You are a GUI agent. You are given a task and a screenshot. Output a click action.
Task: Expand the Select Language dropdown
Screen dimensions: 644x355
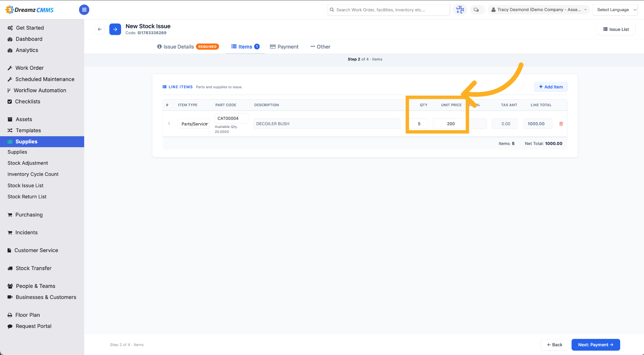tap(615, 10)
